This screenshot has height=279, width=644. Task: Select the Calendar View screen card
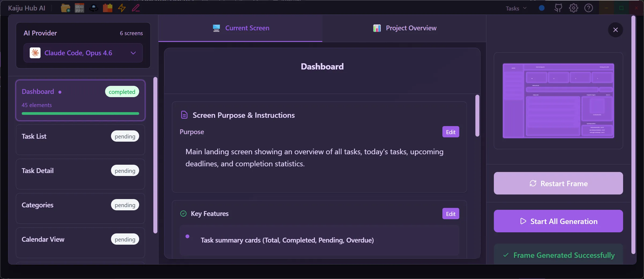click(80, 243)
